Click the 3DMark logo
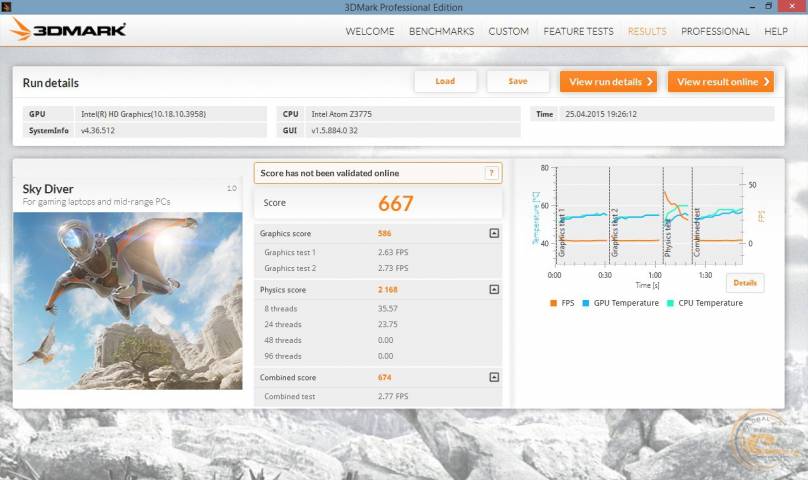The image size is (808, 480). coord(68,29)
